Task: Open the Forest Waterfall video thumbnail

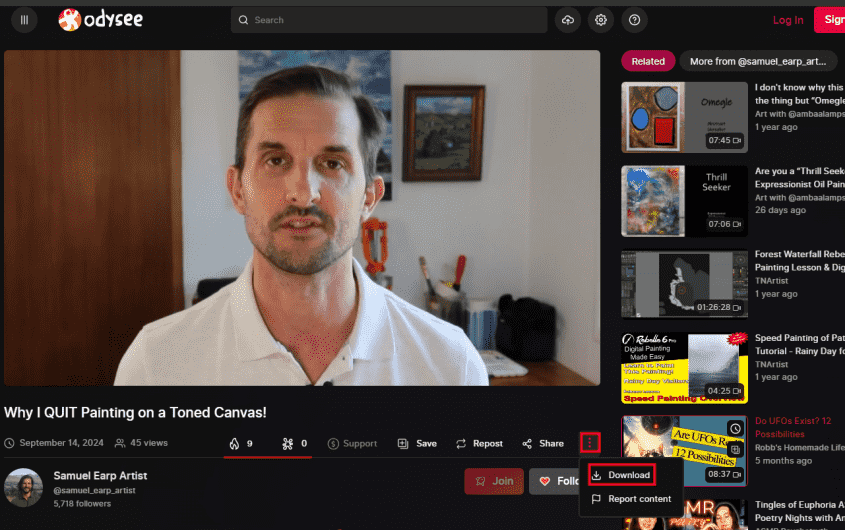Action: click(x=684, y=284)
